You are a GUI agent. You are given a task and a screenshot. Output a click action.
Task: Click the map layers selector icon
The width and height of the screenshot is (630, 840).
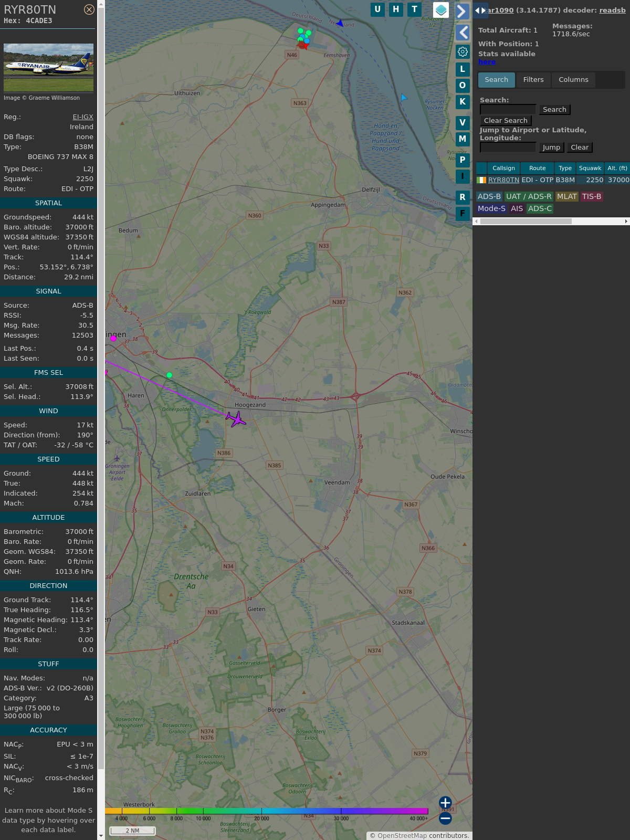(441, 9)
